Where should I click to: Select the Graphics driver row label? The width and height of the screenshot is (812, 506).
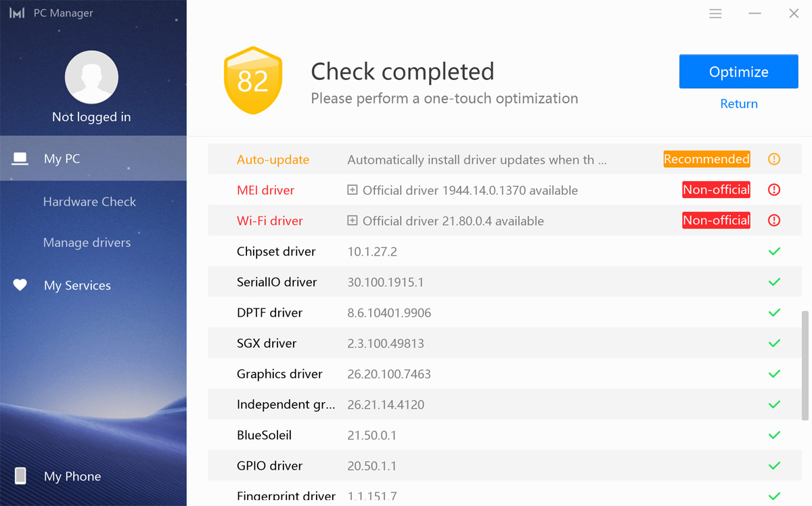point(279,374)
